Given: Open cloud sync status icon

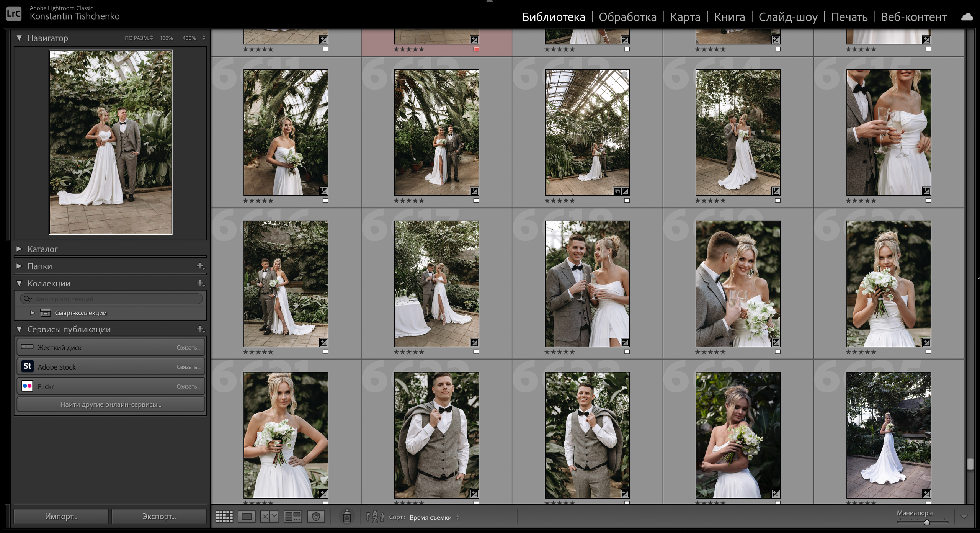Looking at the screenshot, I should (967, 17).
